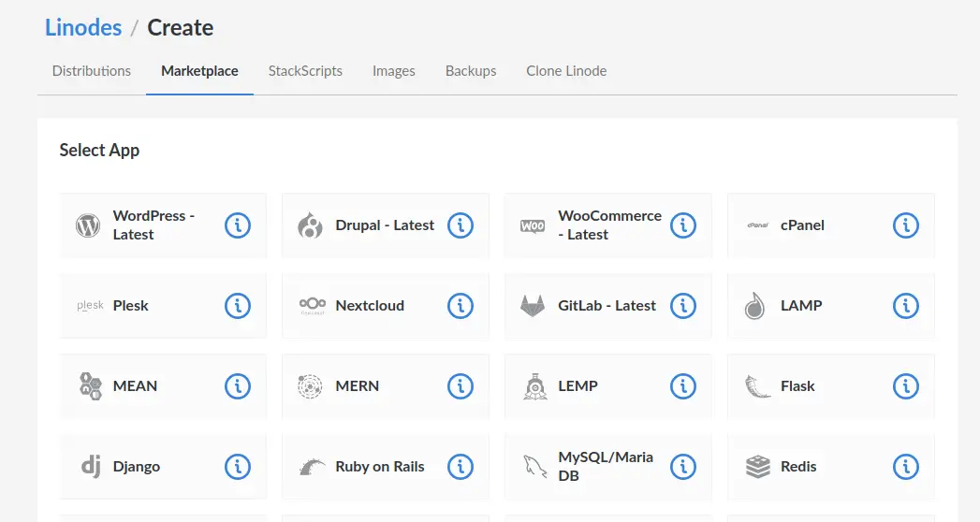The image size is (980, 522).
Task: Pick the "WooCommerce - Latest" app label
Action: (x=609, y=225)
